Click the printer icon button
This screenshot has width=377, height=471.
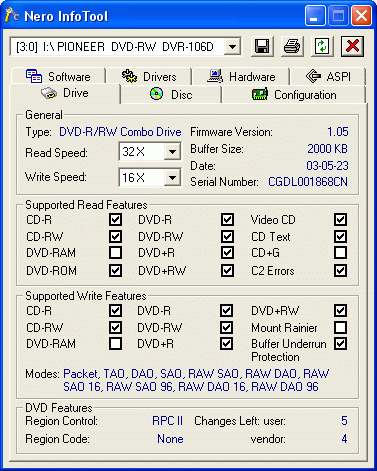point(292,46)
